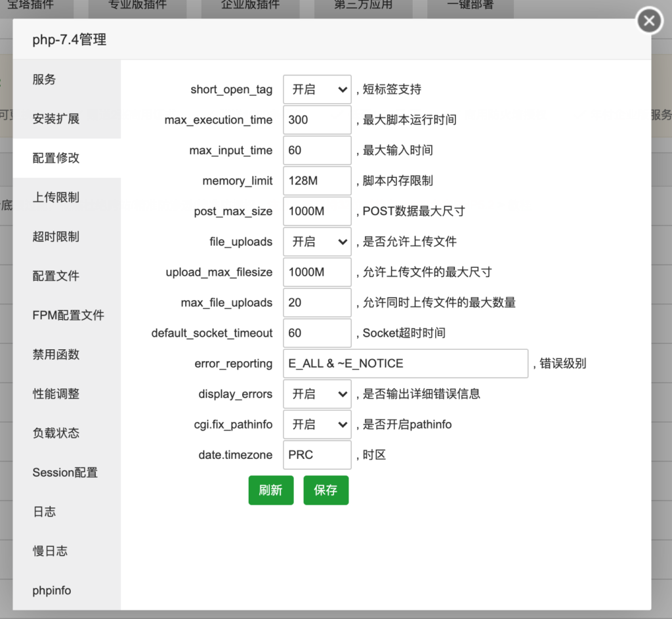Select the 上传限制 sidebar tab
672x619 pixels.
coord(56,198)
